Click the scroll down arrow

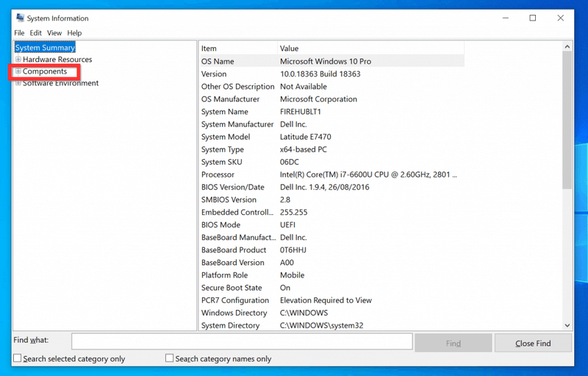[567, 325]
